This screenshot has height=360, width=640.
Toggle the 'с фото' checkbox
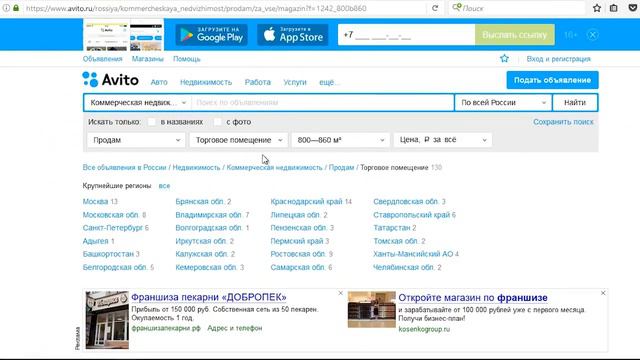pos(218,122)
